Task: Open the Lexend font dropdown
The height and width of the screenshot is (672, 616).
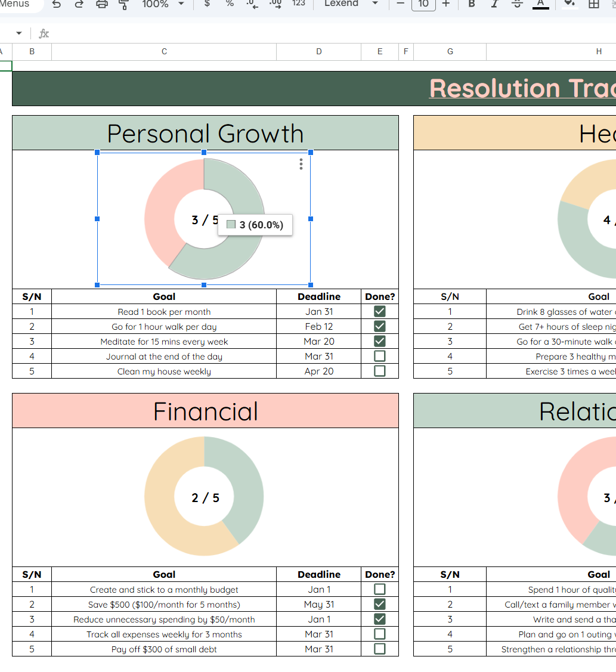Action: [x=351, y=4]
